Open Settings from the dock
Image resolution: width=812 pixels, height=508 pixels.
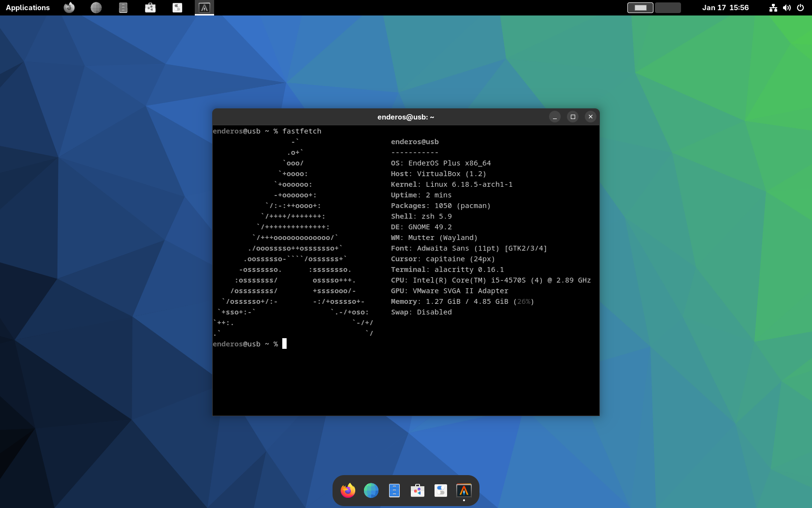pos(440,490)
